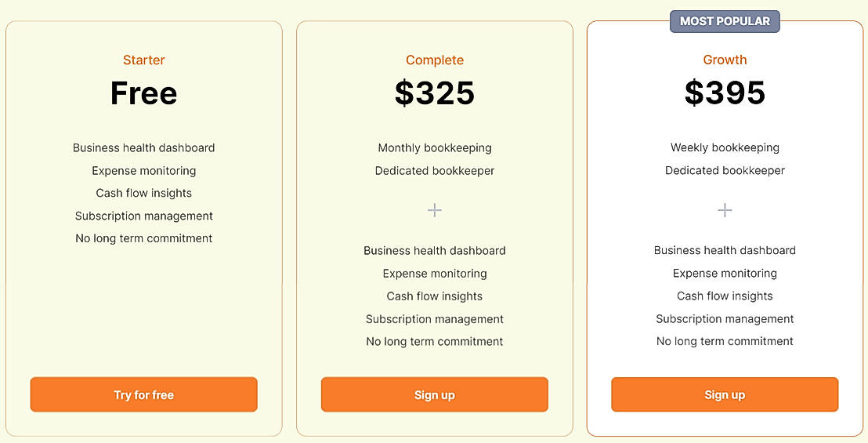The image size is (868, 443).
Task: Click No long term commitment in Growth plan
Action: pos(725,341)
